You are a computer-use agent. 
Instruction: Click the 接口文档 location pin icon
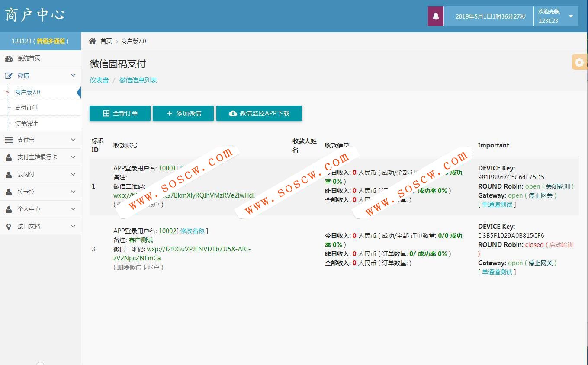9,227
